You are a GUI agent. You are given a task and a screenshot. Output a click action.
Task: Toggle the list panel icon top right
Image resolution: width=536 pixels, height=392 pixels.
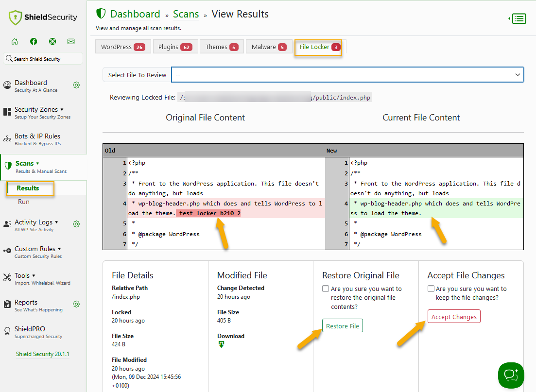coord(517,18)
